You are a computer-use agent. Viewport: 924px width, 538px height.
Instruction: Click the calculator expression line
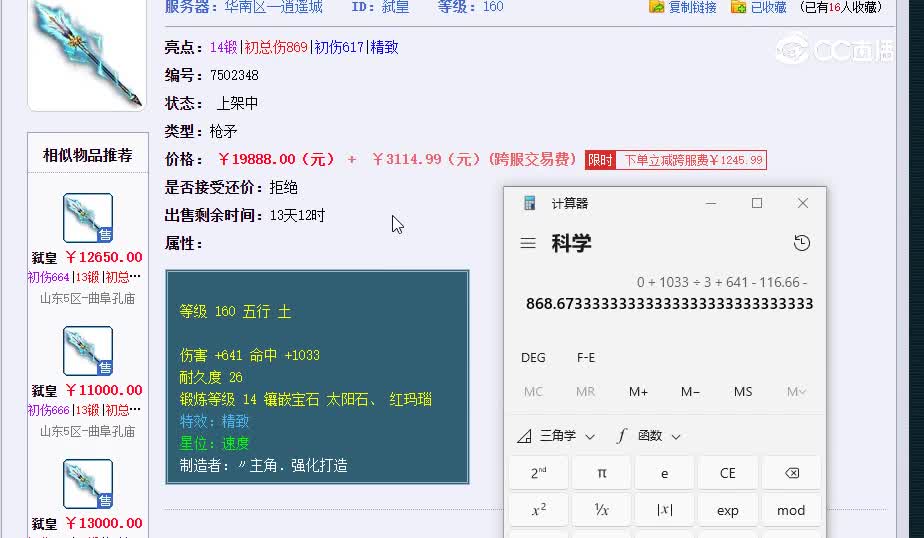[x=722, y=282]
